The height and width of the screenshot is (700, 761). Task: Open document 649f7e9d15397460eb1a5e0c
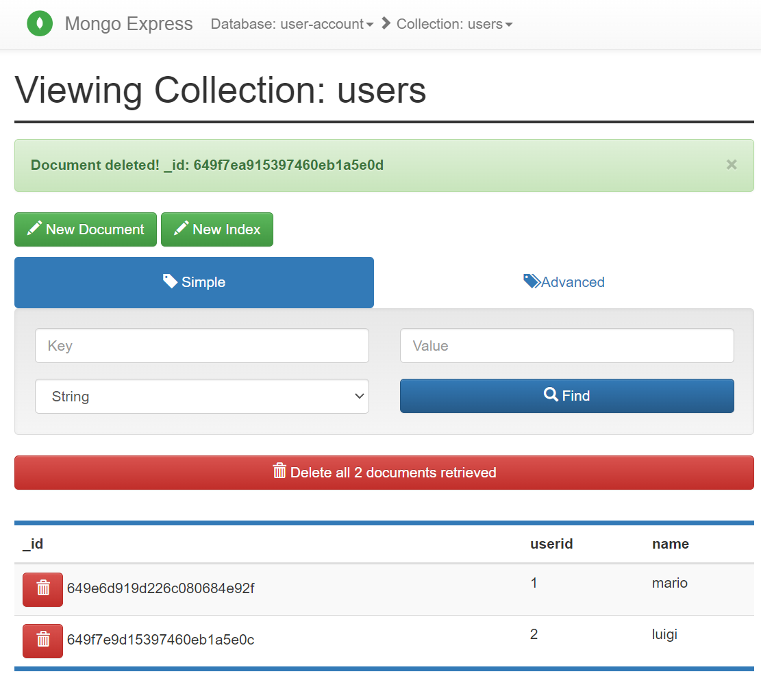coord(161,640)
